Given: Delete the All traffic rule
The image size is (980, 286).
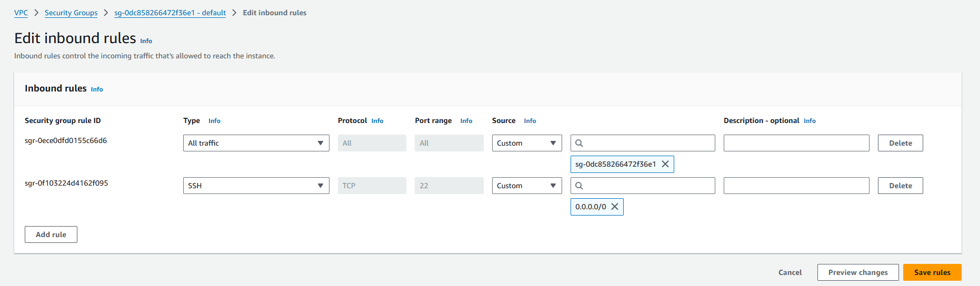Looking at the screenshot, I should tap(901, 143).
